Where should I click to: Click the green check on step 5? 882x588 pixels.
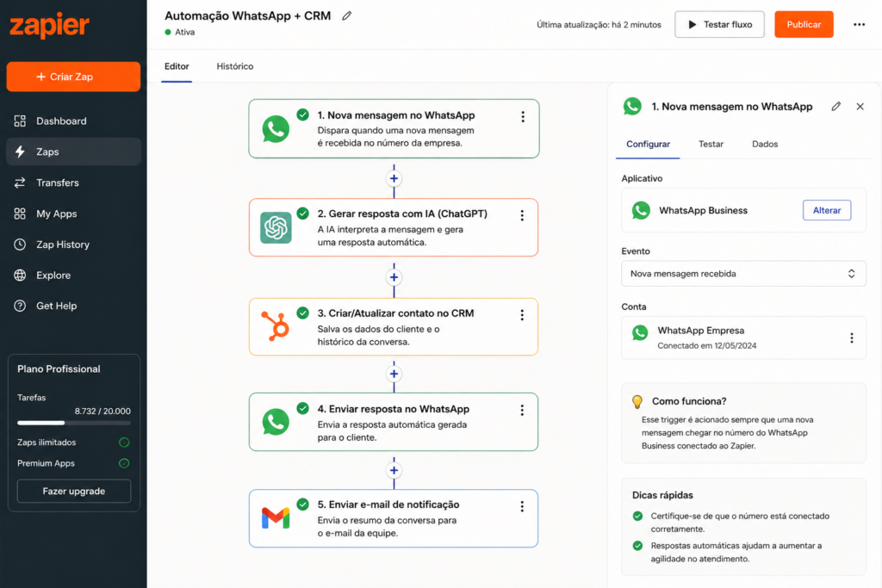coord(302,504)
